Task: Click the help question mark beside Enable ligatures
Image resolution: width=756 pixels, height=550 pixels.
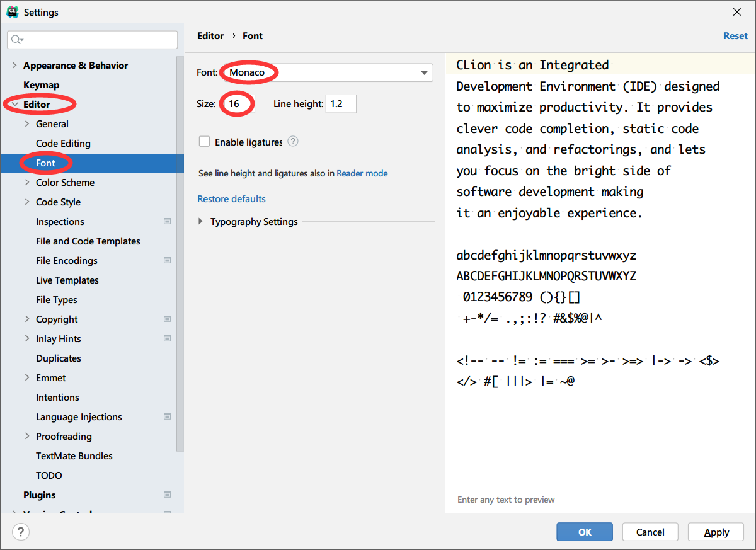Action: pos(293,142)
